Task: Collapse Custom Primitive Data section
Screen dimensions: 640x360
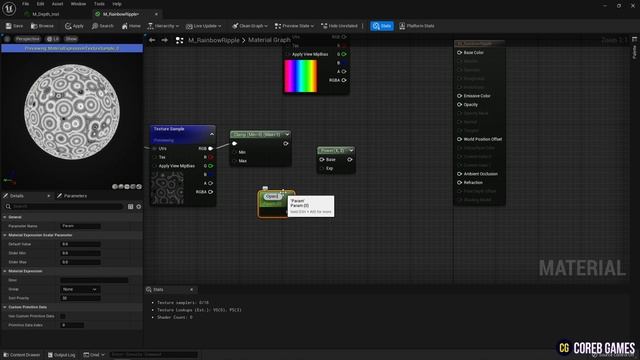Action: click(5, 307)
